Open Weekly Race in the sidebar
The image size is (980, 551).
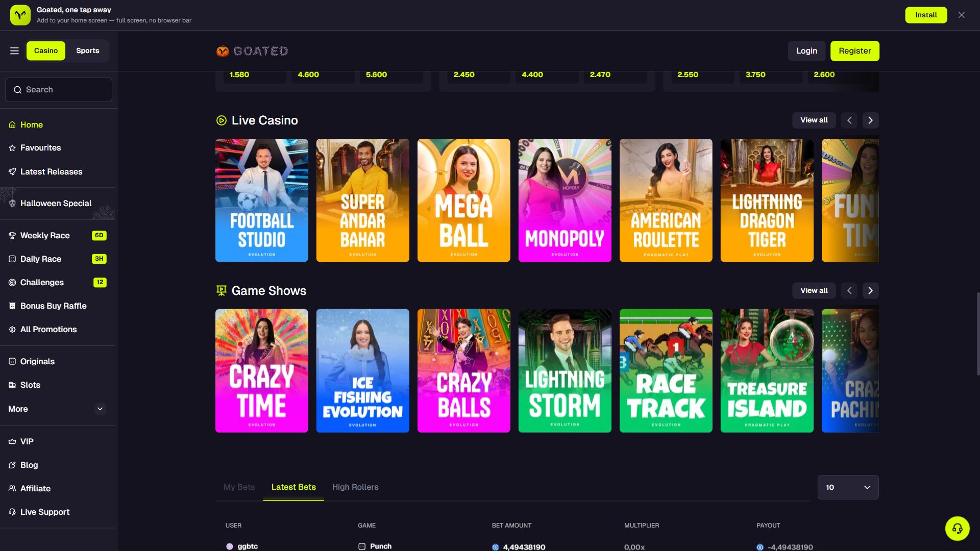[x=58, y=236]
